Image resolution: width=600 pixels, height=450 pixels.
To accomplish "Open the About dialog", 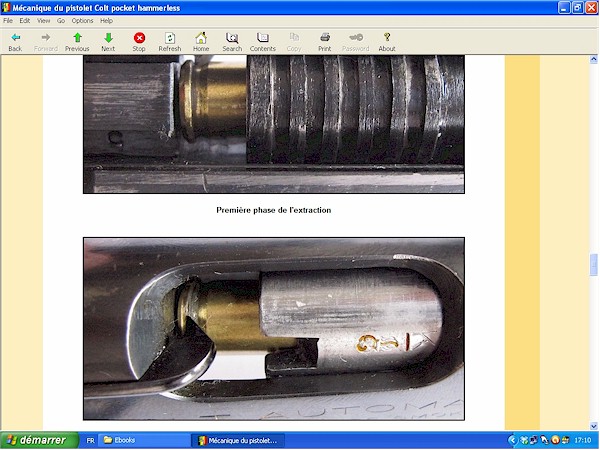I will pos(387,42).
